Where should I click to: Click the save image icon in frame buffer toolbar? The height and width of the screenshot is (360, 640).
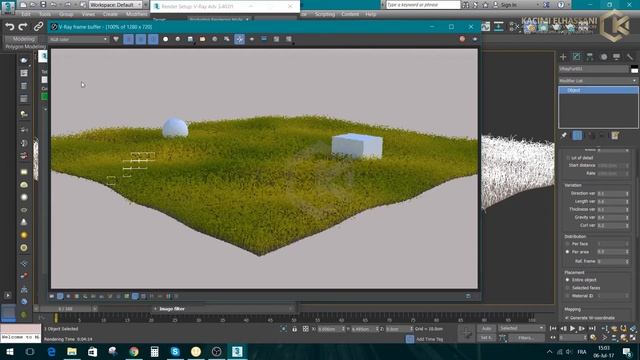pyautogui.click(x=190, y=39)
